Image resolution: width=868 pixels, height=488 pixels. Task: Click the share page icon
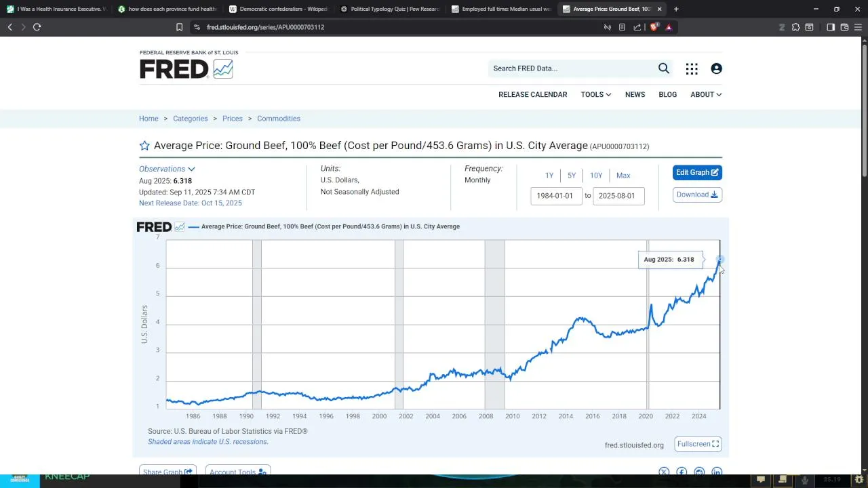tap(637, 27)
